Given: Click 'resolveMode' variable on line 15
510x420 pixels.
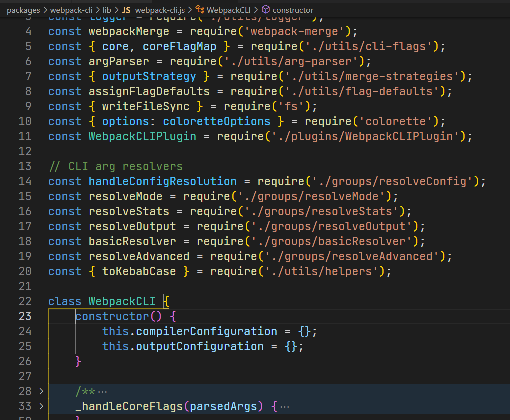Looking at the screenshot, I should tap(126, 196).
